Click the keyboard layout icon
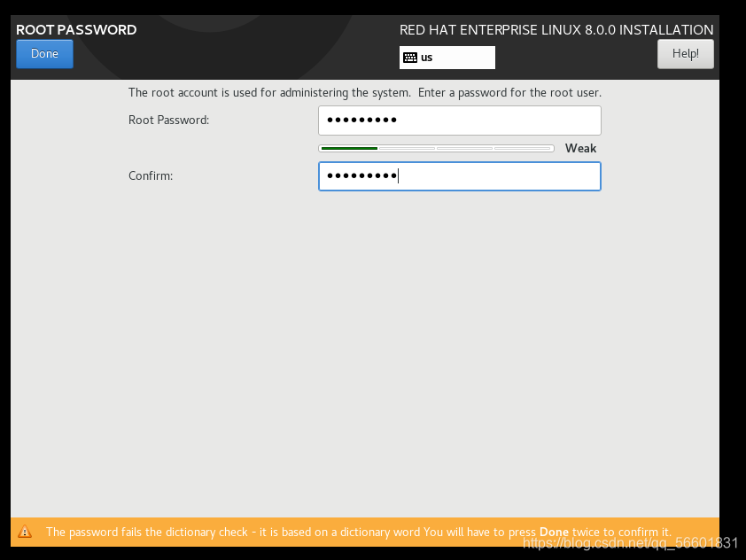The height and width of the screenshot is (560, 746). 410,58
